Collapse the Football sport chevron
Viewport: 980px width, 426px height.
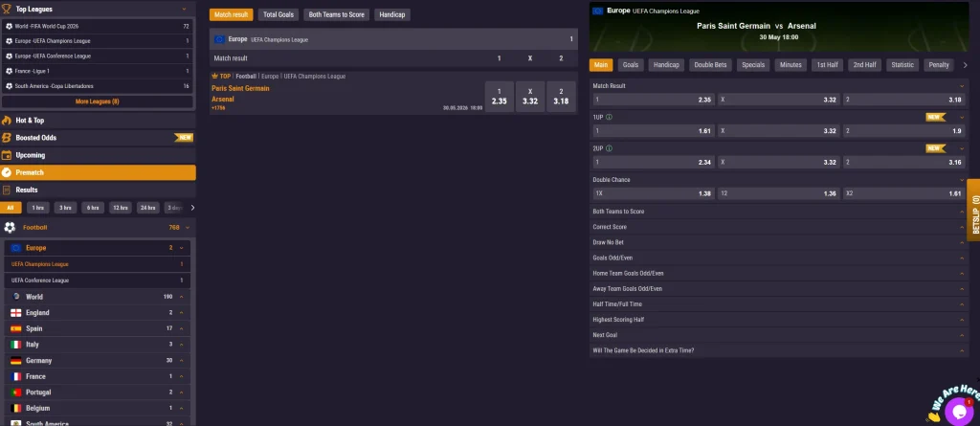click(x=188, y=227)
